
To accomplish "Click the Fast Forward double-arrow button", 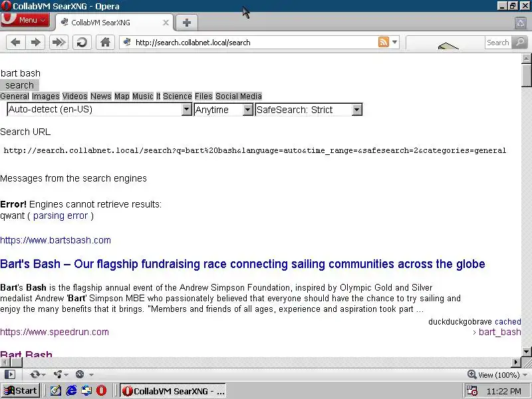I will (59, 43).
